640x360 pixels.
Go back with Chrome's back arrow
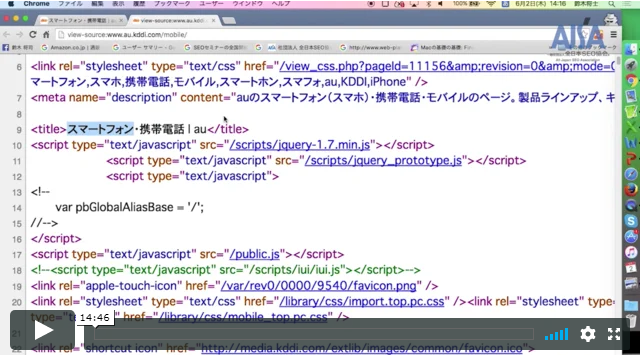tap(7, 35)
